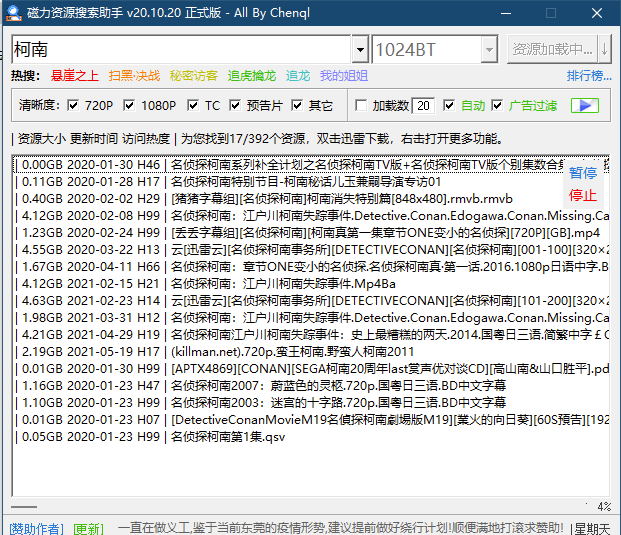Image resolution: width=621 pixels, height=535 pixels.
Task: Click the 排行榜 ranking link
Action: coord(588,76)
